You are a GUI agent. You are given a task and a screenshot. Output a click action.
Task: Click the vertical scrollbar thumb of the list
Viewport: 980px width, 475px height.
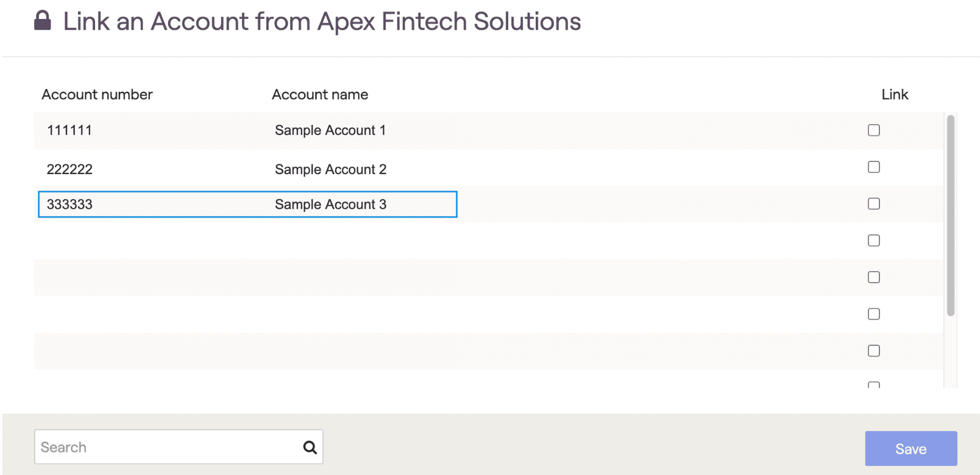click(951, 216)
